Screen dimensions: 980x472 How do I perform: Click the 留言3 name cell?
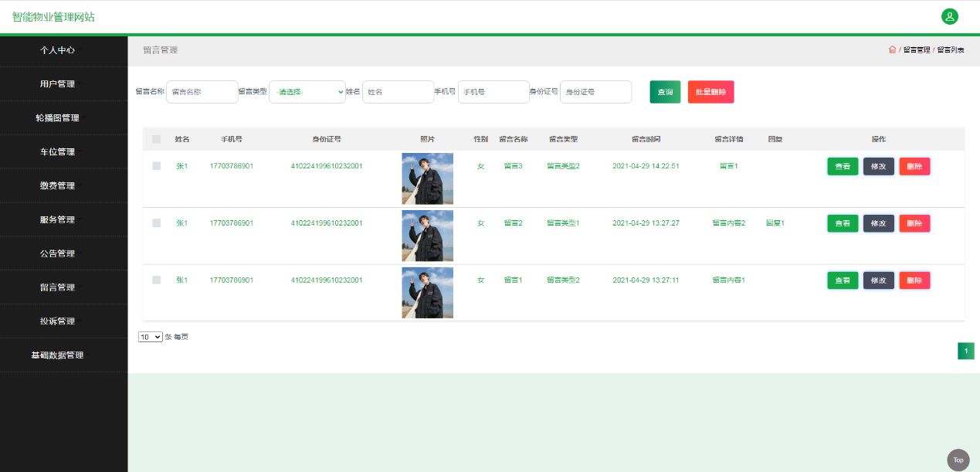click(513, 166)
